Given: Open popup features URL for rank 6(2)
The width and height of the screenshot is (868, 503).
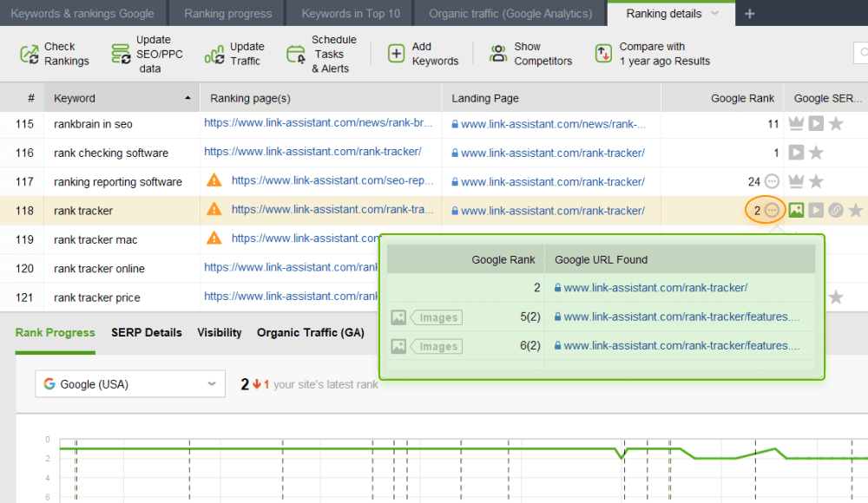Looking at the screenshot, I should pos(681,345).
